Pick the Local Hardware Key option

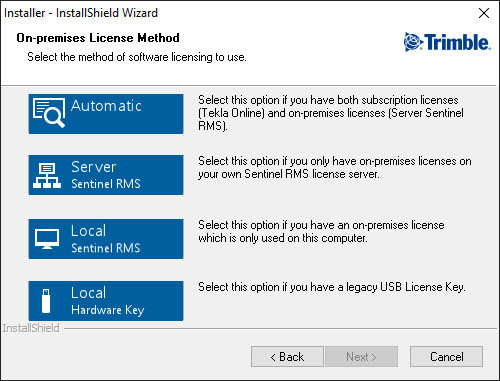(106, 301)
